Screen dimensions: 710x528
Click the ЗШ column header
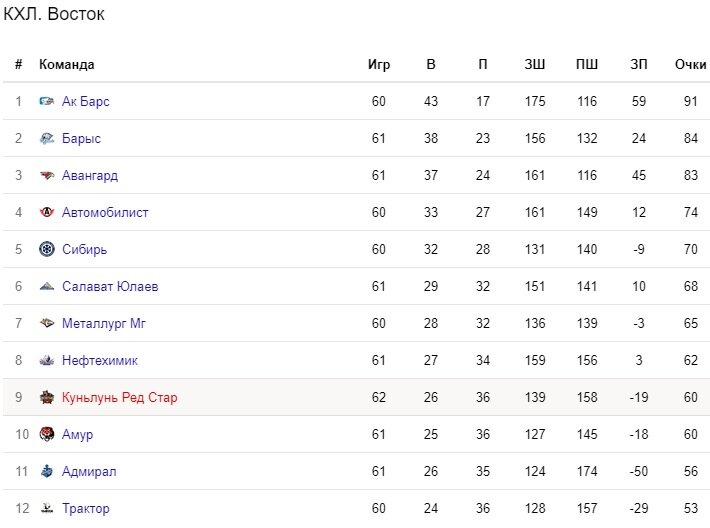coord(535,64)
